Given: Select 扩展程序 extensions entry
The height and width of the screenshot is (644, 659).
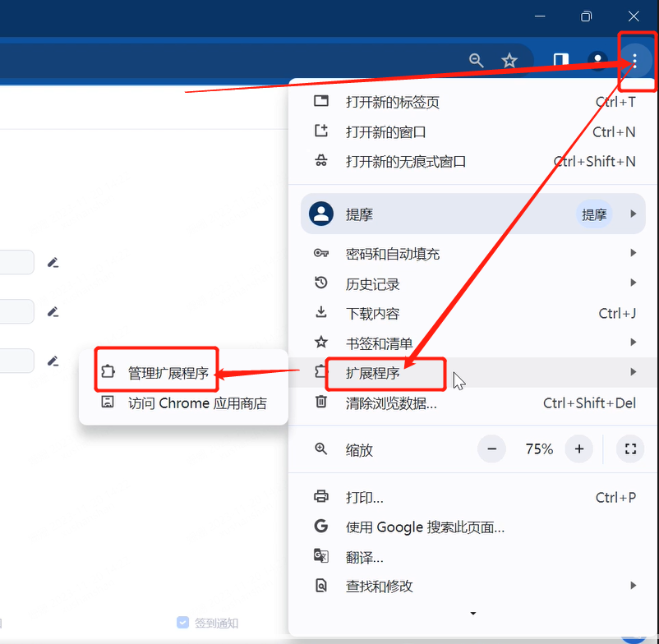Looking at the screenshot, I should [473, 373].
